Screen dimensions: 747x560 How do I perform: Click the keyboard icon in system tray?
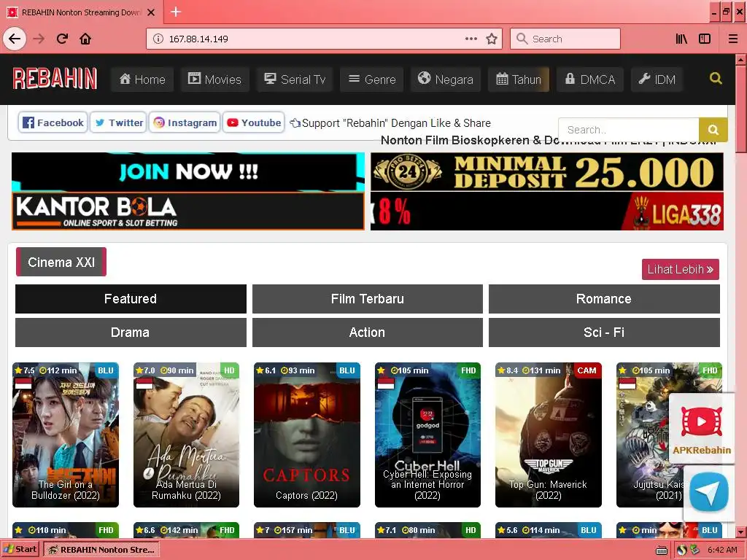coord(661,551)
